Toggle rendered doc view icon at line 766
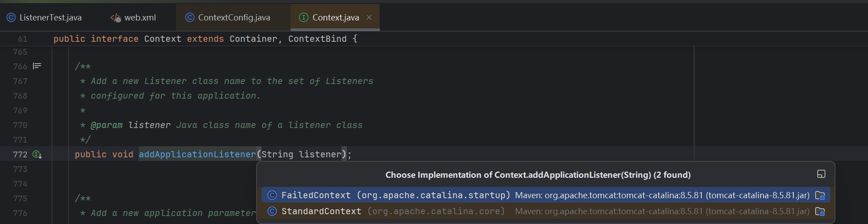The image size is (868, 224). point(37,66)
